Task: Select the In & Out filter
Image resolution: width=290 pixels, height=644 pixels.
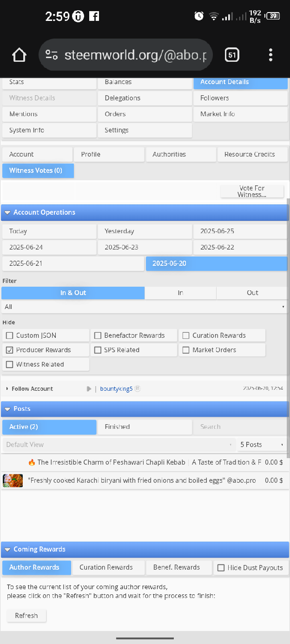Action: point(73,293)
